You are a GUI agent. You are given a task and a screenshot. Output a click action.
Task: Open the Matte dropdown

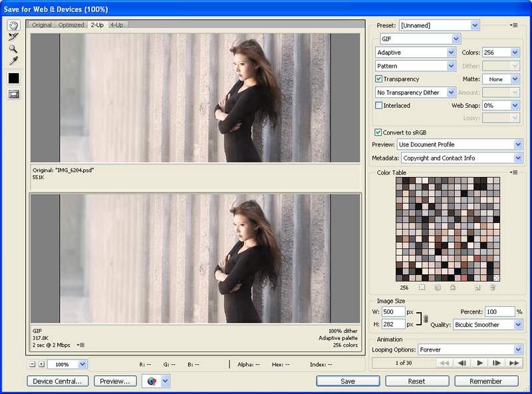501,79
